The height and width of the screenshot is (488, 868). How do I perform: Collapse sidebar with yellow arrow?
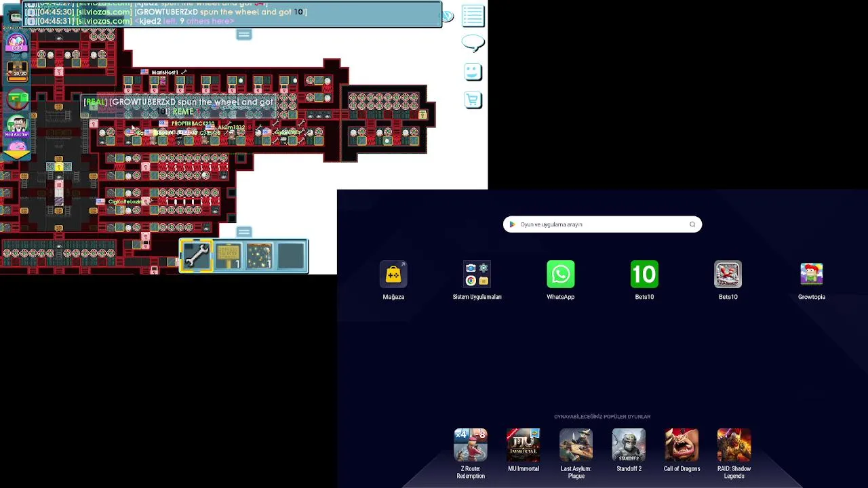point(17,156)
